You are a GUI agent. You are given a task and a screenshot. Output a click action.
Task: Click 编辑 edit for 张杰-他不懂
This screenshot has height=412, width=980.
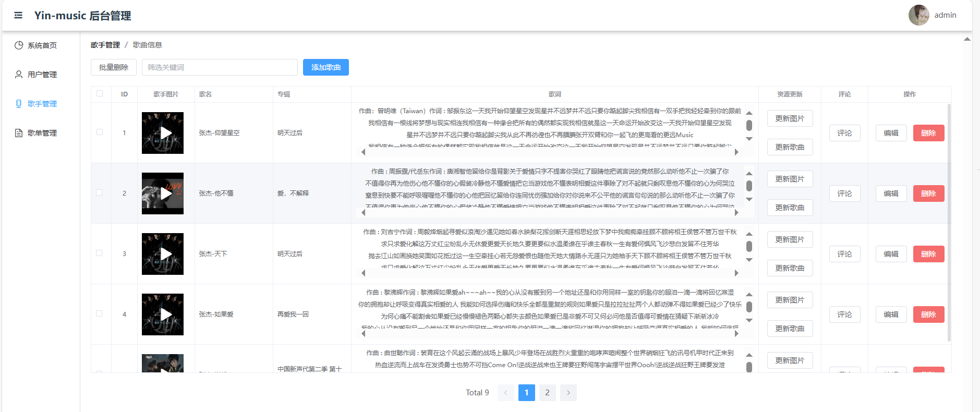[x=891, y=193]
